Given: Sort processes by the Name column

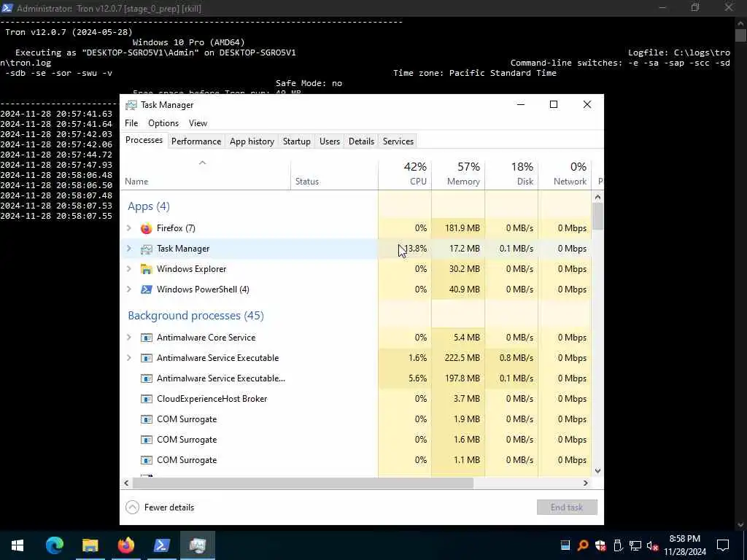Looking at the screenshot, I should point(205,174).
